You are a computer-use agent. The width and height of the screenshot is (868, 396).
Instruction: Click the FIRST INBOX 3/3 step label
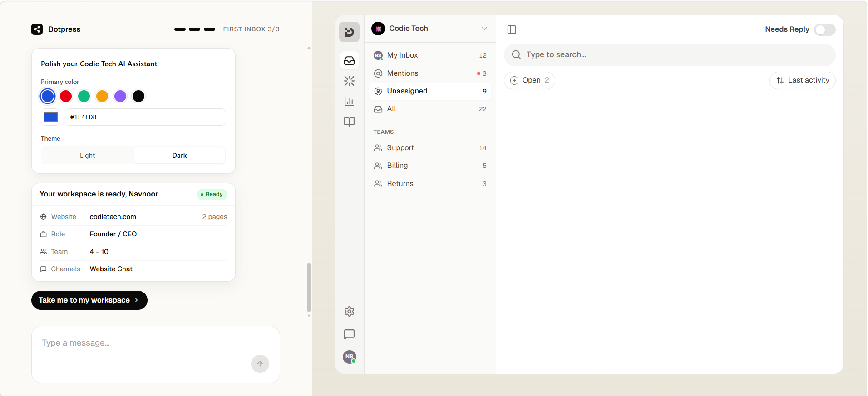(x=251, y=29)
